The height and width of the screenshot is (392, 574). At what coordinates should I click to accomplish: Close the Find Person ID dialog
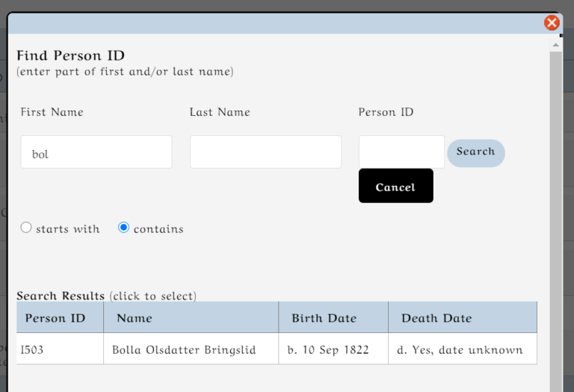[552, 22]
